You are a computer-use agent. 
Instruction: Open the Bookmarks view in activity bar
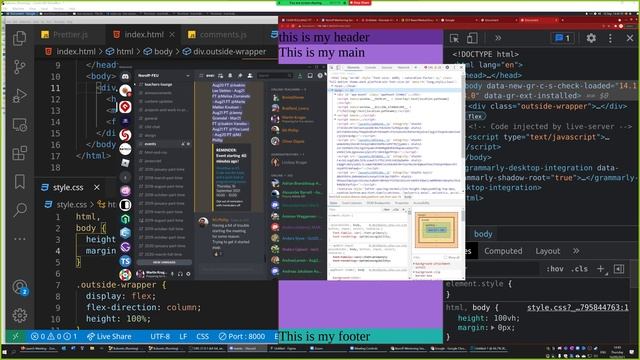click(19, 182)
